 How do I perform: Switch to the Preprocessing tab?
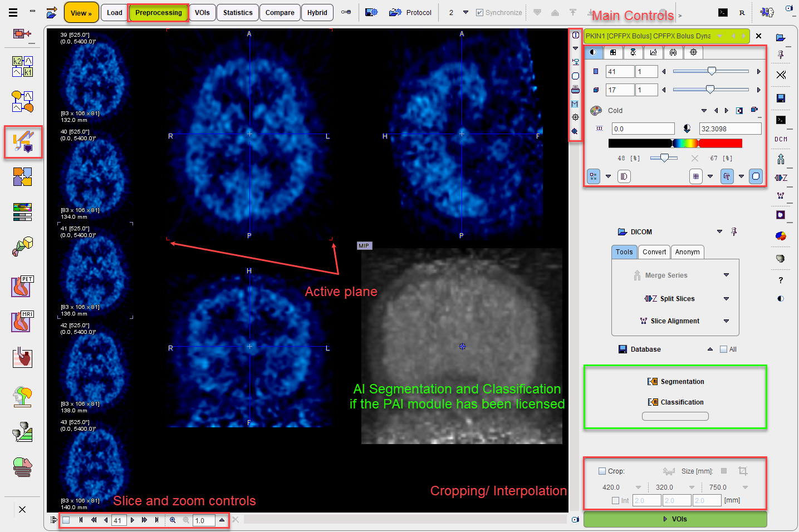pos(158,12)
